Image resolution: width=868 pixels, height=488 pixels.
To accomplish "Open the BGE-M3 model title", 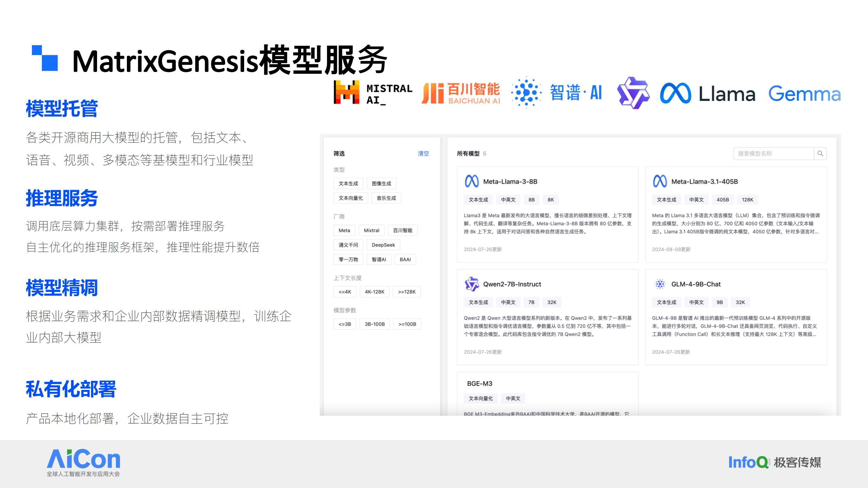I will click(x=480, y=383).
